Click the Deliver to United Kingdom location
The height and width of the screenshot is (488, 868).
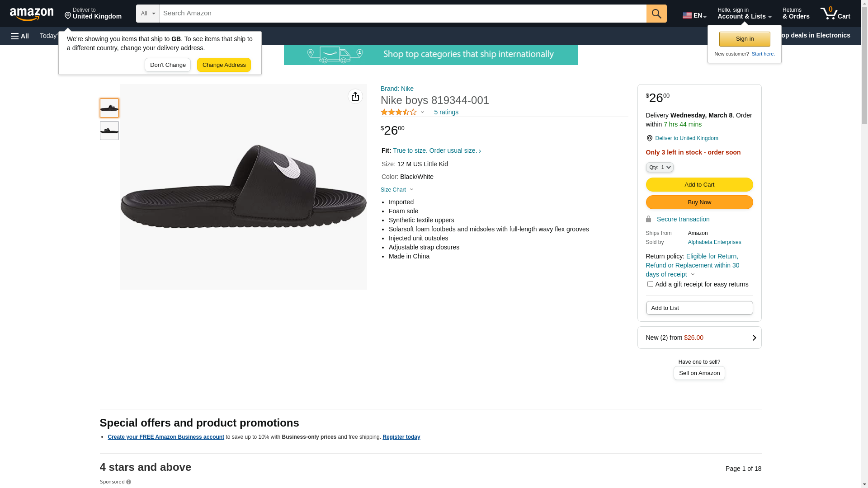(x=93, y=14)
